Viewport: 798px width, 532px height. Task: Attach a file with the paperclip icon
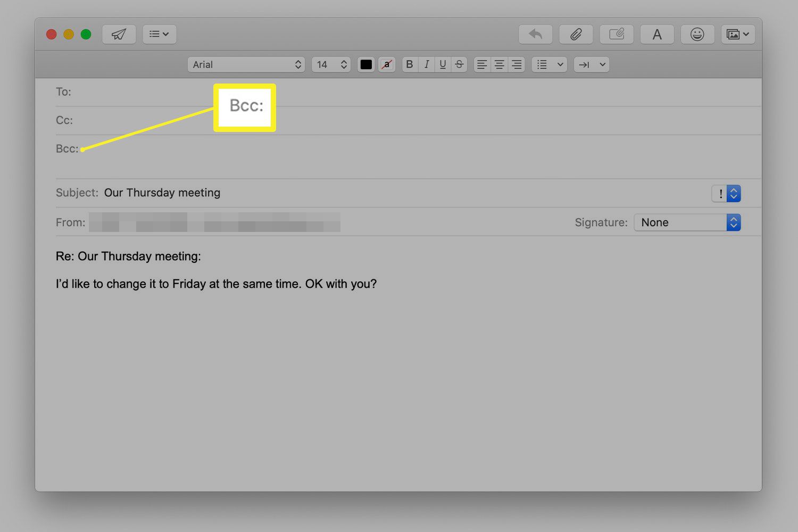[576, 35]
